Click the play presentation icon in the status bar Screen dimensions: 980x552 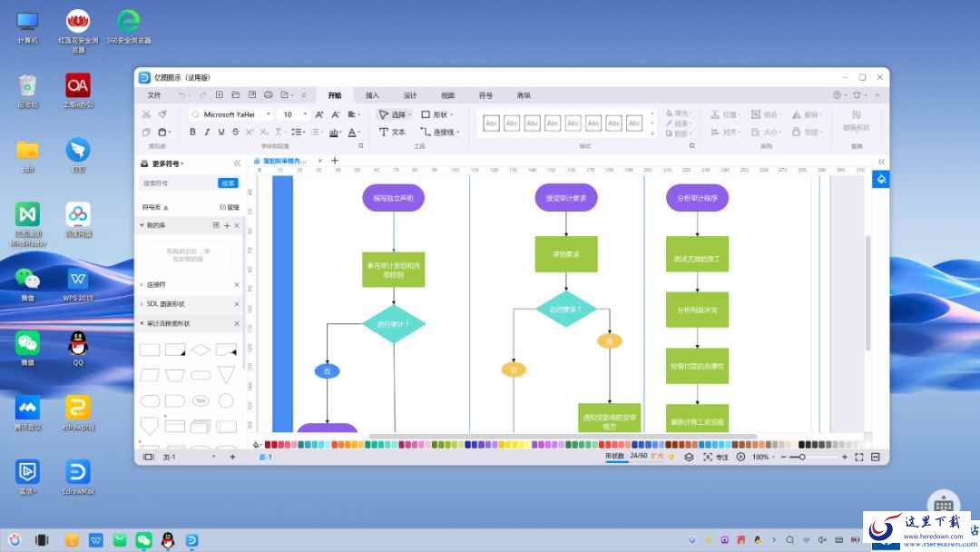coord(740,457)
